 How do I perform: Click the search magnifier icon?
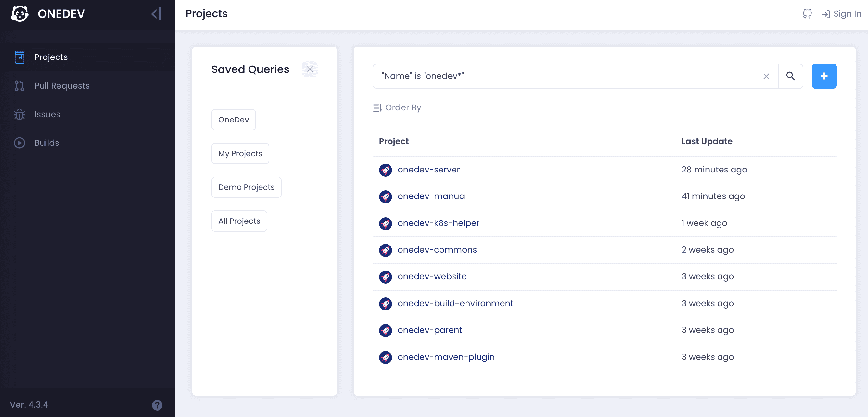(790, 76)
